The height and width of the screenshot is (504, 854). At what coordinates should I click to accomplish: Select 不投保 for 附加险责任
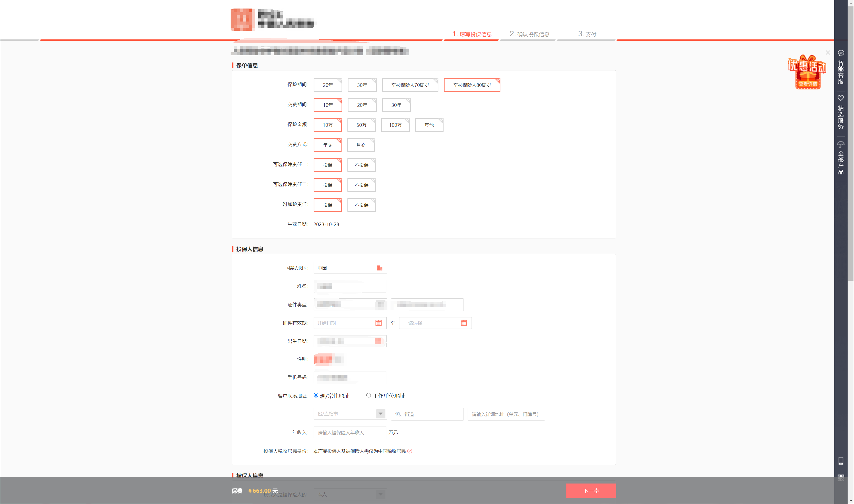362,205
